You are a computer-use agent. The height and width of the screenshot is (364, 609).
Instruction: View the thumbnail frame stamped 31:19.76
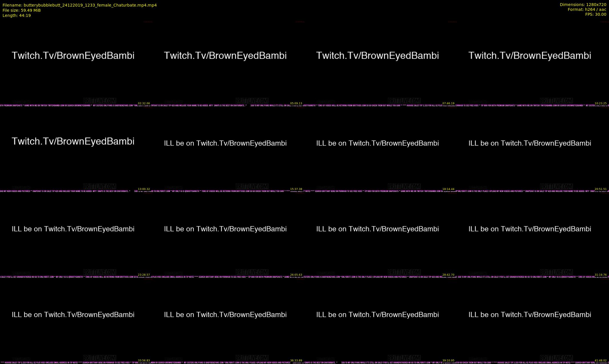coord(533,235)
